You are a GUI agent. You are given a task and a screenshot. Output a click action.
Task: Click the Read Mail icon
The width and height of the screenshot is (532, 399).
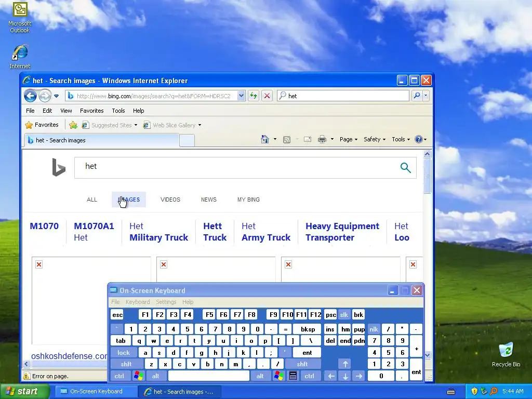click(x=308, y=139)
